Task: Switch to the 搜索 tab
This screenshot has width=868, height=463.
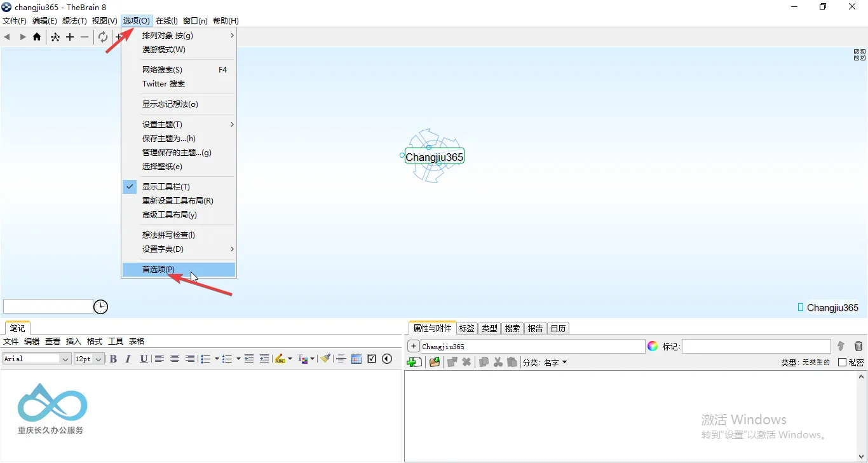Action: pyautogui.click(x=512, y=328)
